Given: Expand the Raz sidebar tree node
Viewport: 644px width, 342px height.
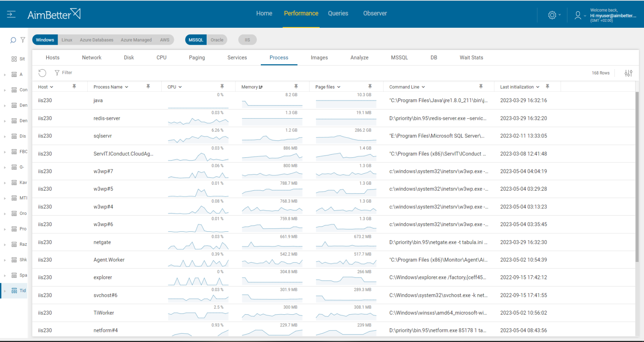Looking at the screenshot, I should (x=5, y=245).
